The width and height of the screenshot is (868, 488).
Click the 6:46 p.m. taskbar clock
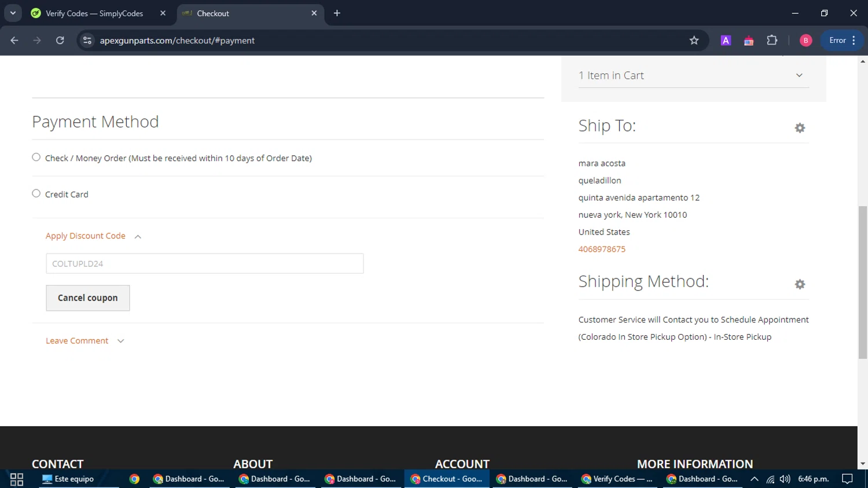point(814,479)
